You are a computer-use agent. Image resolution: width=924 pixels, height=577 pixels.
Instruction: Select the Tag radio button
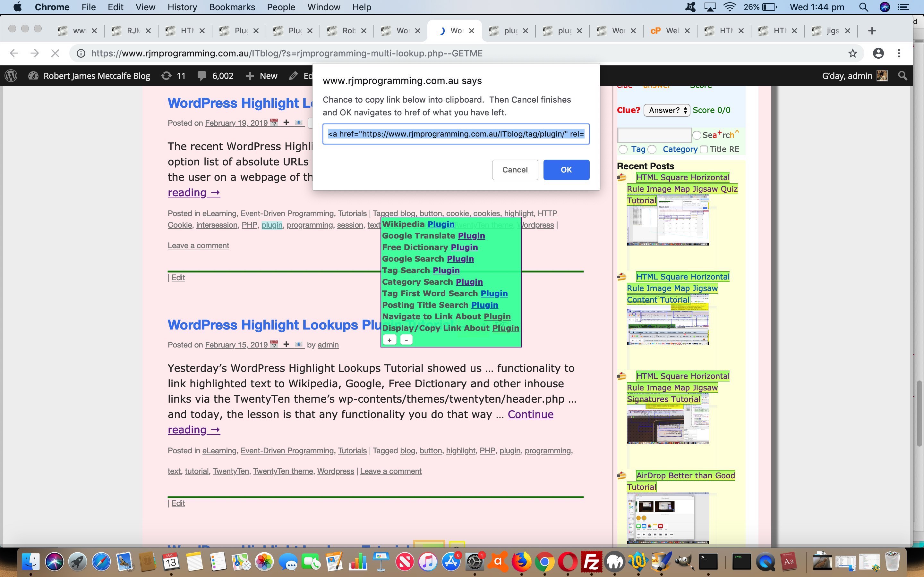coord(623,150)
